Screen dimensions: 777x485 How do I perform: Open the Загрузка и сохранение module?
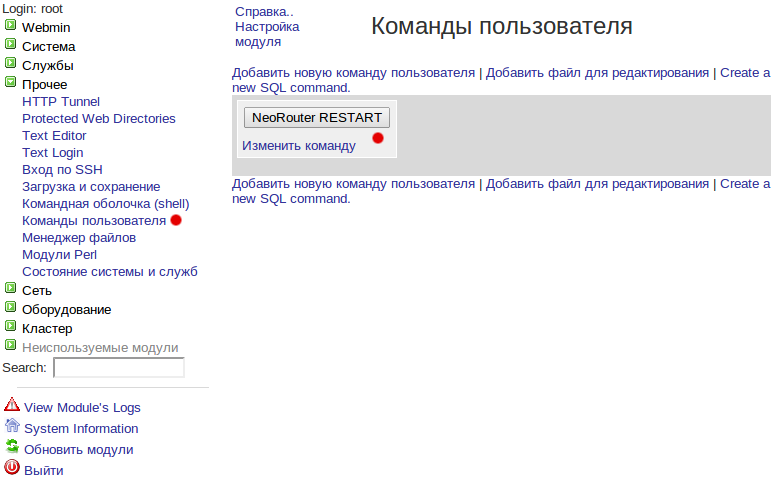pos(91,187)
